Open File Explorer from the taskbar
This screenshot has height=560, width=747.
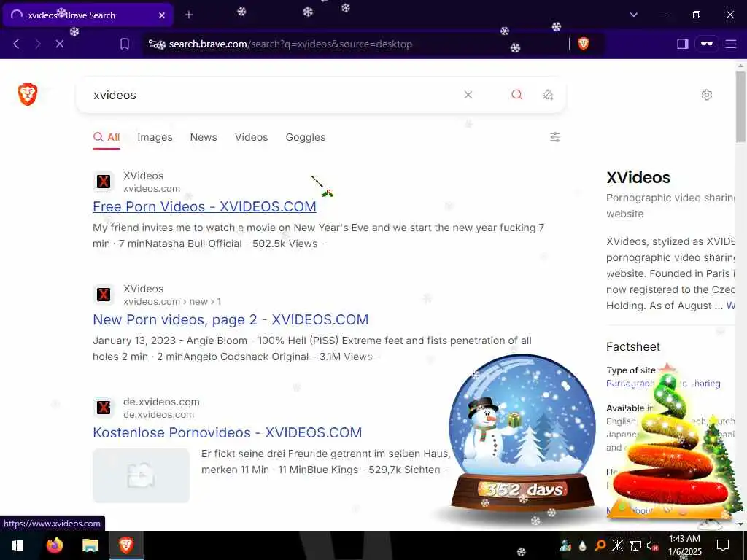[x=90, y=545]
